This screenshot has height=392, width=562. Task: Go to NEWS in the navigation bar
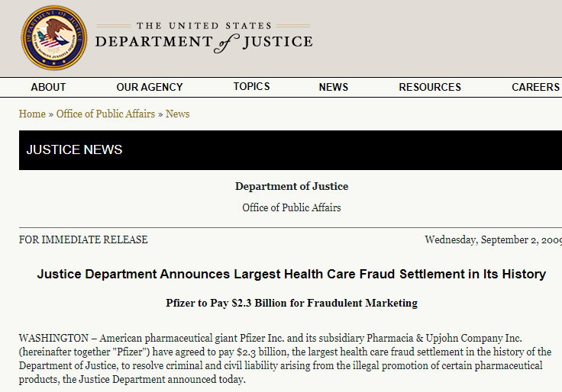pyautogui.click(x=334, y=87)
